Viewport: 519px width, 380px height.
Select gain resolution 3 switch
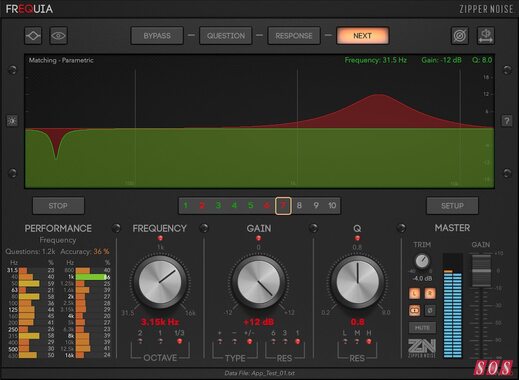point(285,341)
